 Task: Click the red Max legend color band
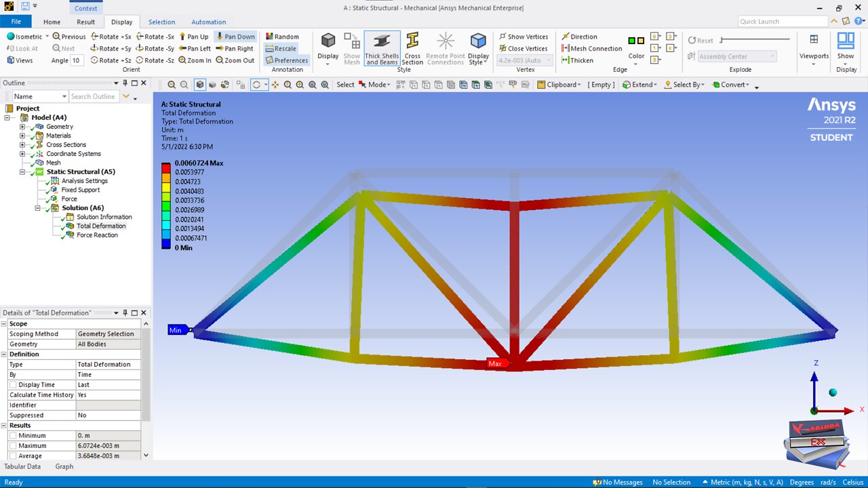click(x=166, y=167)
